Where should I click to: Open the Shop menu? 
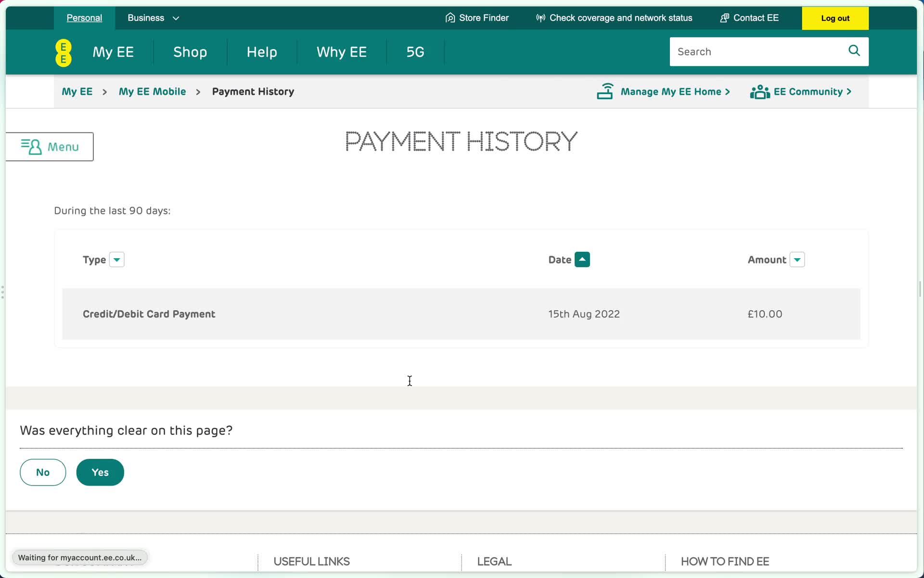[190, 52]
